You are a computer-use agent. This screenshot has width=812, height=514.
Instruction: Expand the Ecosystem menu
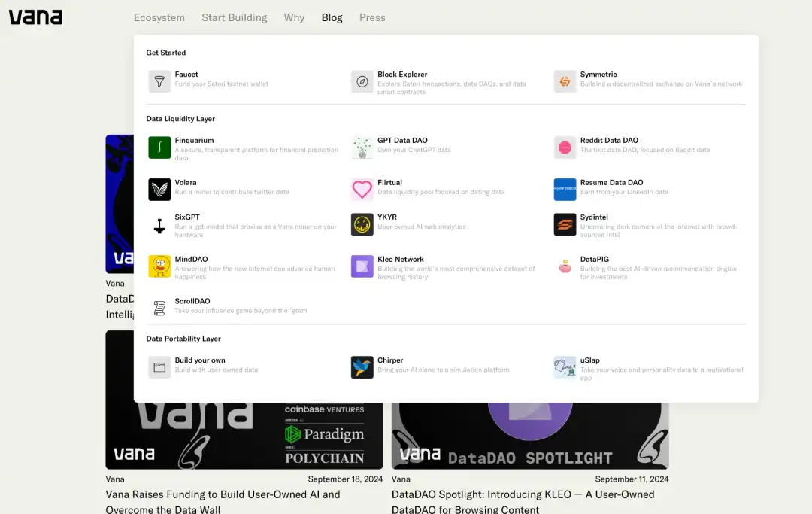pyautogui.click(x=159, y=17)
